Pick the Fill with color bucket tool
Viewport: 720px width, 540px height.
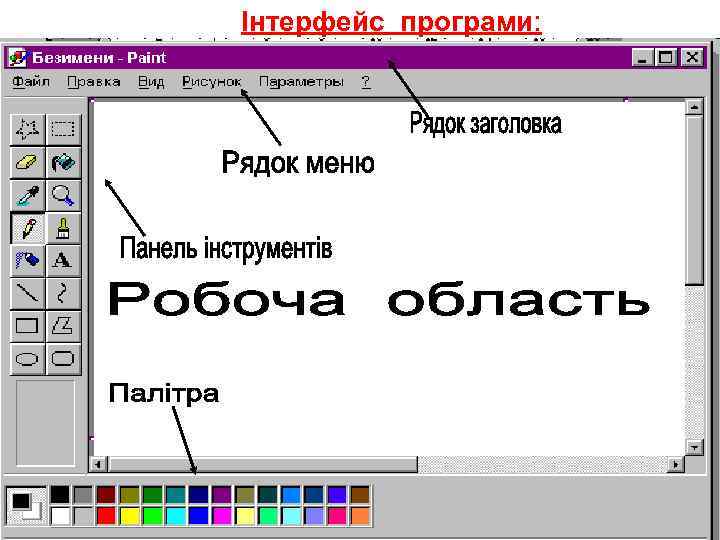63,163
